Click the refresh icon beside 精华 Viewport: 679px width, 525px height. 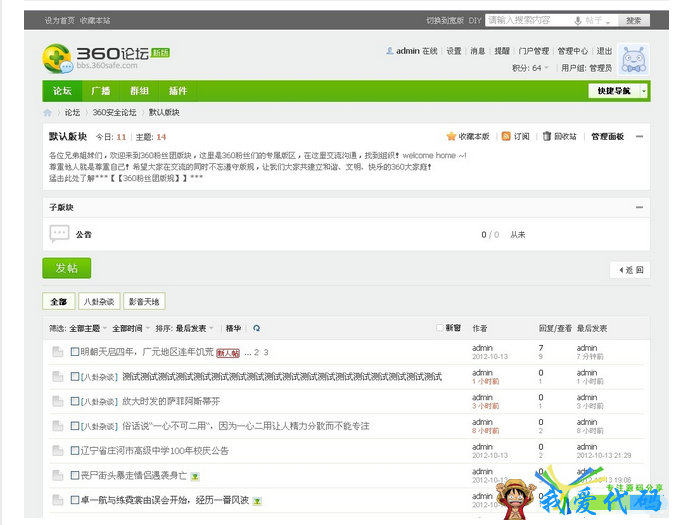tap(256, 328)
